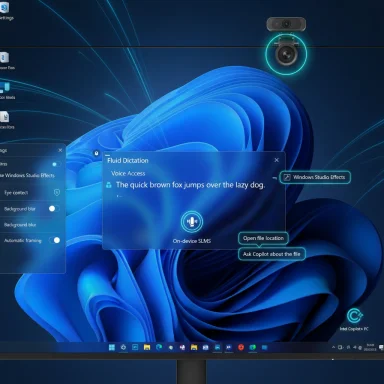Toggle the topmost switch in settings panel
The height and width of the screenshot is (384, 384).
click(x=56, y=164)
